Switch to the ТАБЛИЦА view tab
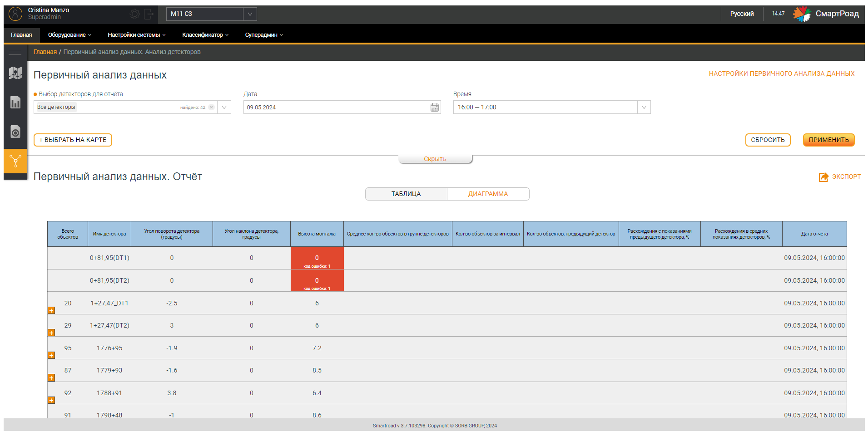Image resolution: width=868 pixels, height=436 pixels. pyautogui.click(x=406, y=194)
